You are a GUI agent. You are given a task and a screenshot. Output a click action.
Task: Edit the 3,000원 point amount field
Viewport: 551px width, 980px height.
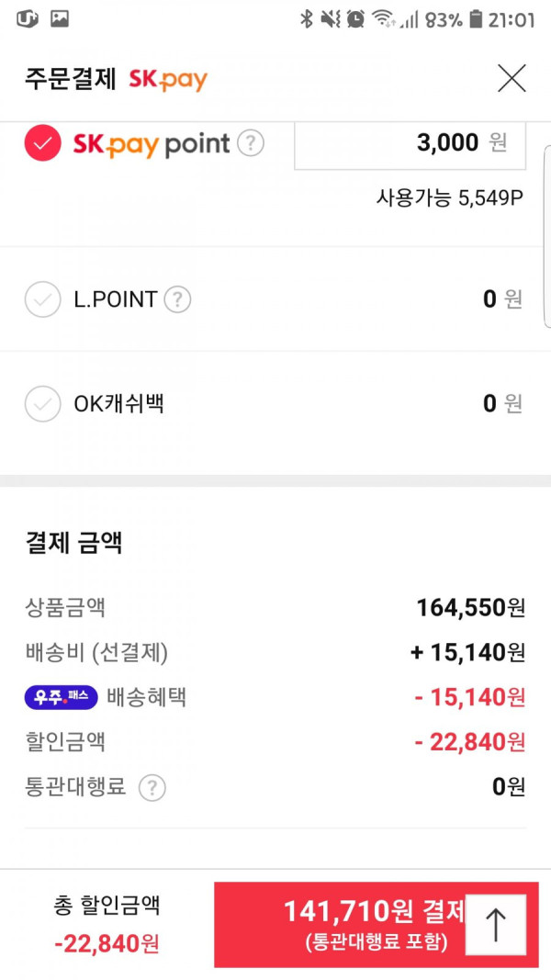click(x=410, y=144)
